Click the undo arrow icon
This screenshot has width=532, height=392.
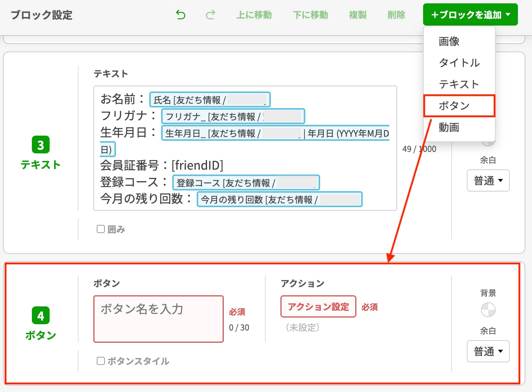(x=180, y=15)
